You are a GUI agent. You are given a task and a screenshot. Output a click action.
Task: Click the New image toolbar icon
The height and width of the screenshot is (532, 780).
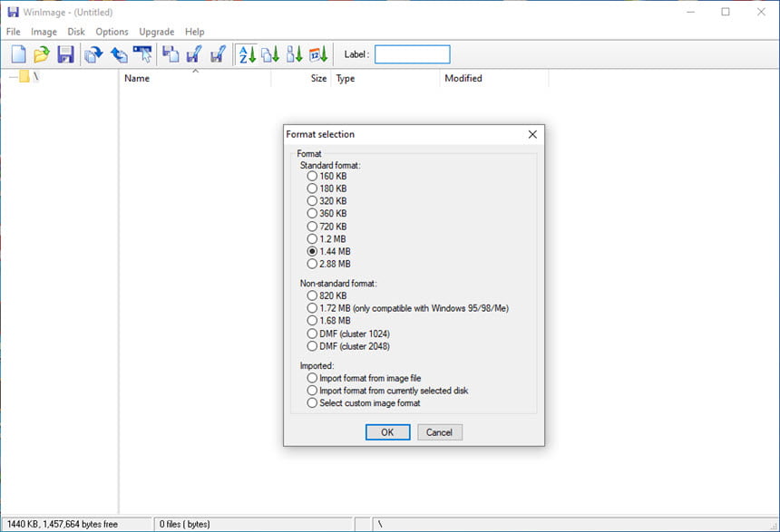(x=18, y=54)
